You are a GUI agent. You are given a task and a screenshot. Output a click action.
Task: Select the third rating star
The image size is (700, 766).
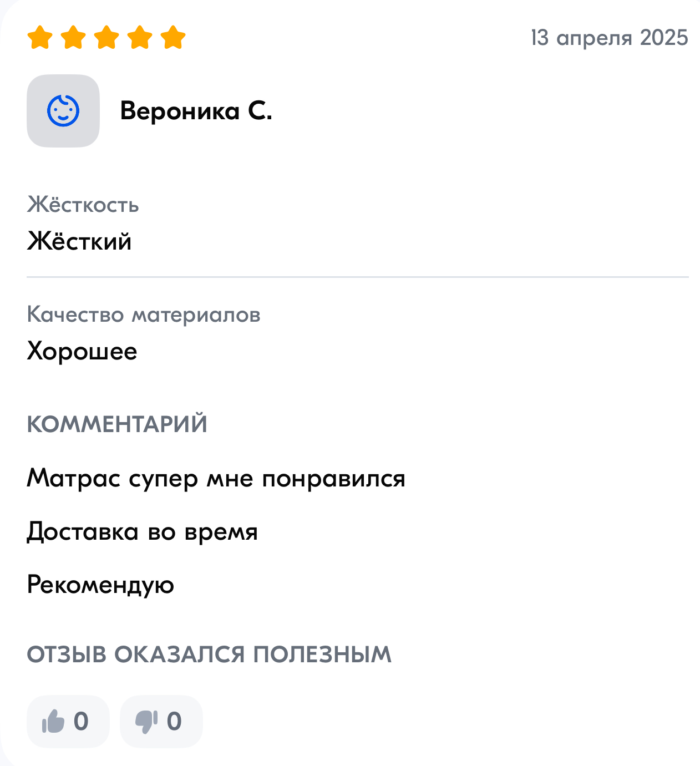tap(106, 38)
